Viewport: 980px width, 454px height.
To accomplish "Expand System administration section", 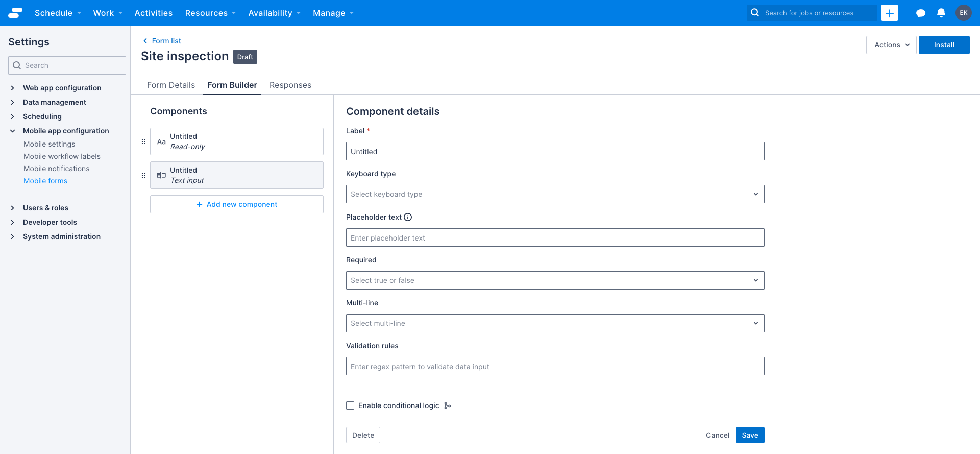I will click(x=13, y=236).
